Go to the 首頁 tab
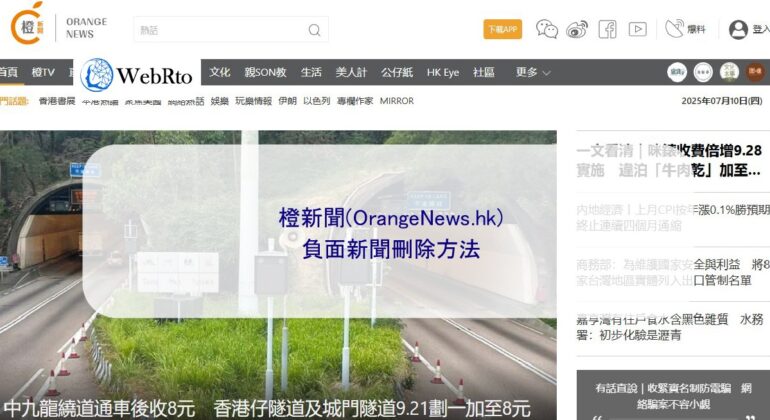Screen dimensions: 770x420 [x=8, y=72]
